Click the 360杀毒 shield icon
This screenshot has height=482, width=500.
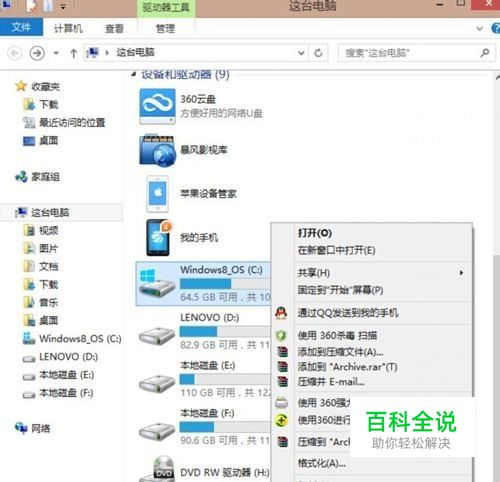(282, 336)
